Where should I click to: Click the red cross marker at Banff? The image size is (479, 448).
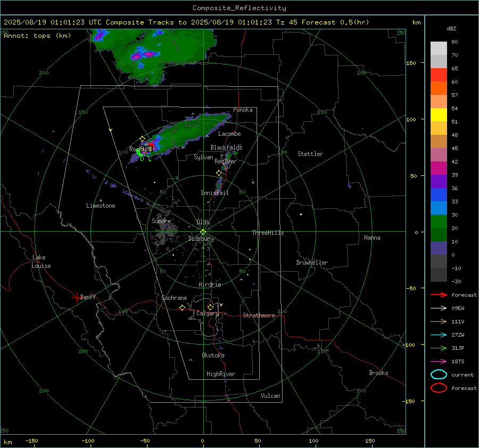tap(76, 297)
